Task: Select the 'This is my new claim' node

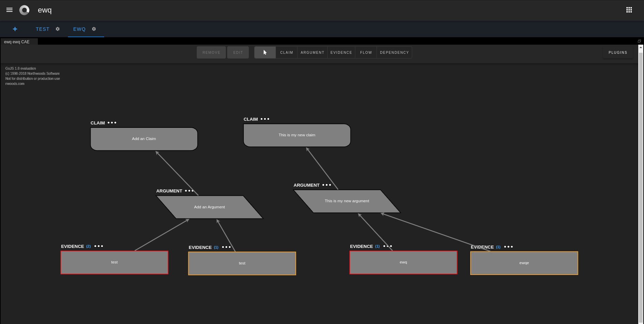Action: [x=297, y=135]
